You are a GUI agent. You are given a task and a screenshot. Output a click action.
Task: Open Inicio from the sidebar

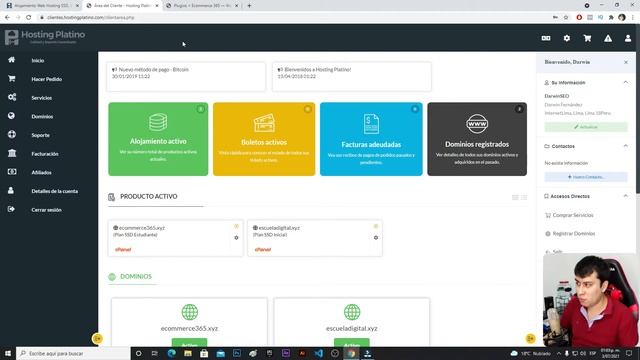click(38, 60)
